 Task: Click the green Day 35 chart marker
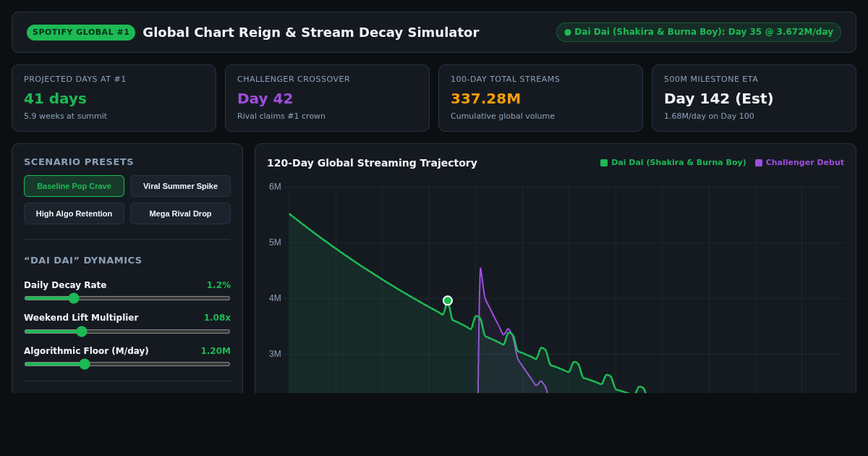click(x=448, y=300)
